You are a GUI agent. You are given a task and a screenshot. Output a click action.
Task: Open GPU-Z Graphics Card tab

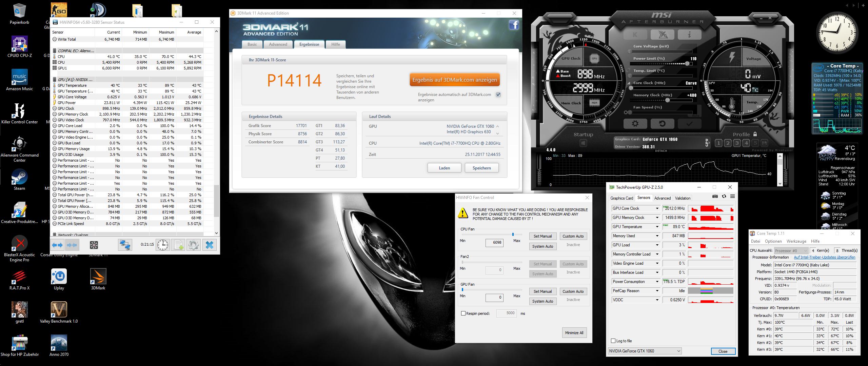622,198
